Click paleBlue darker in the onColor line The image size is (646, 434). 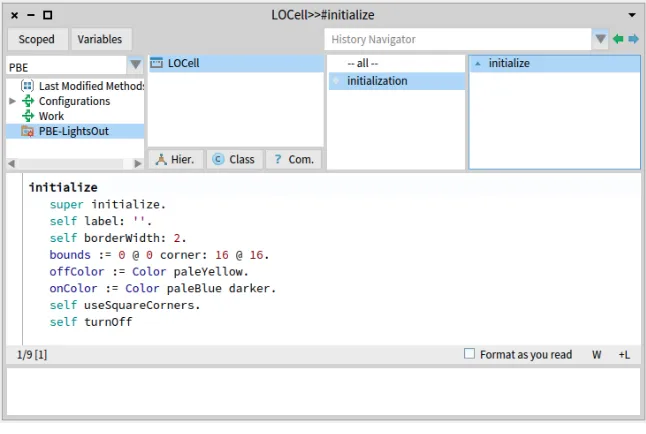(x=218, y=289)
